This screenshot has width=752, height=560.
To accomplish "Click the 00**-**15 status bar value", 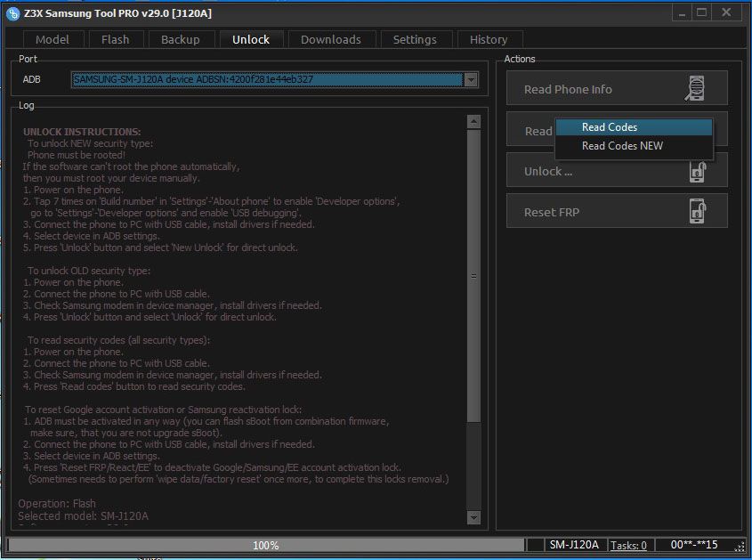I will [x=694, y=545].
